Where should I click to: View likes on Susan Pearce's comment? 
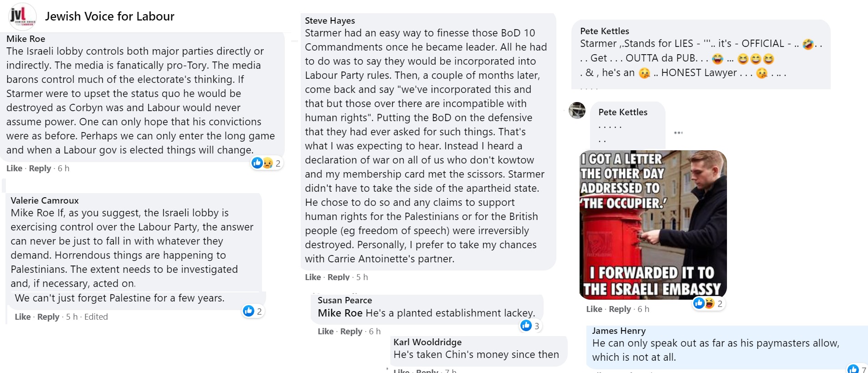(530, 326)
